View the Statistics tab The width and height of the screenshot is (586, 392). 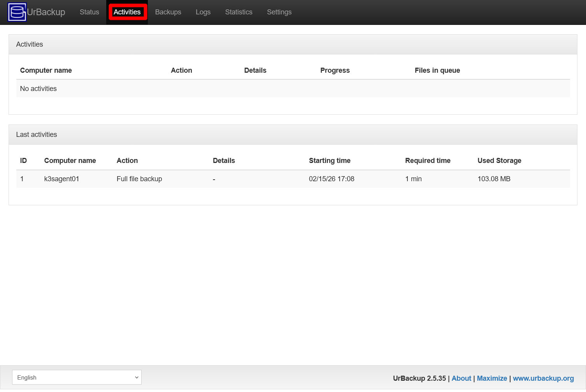coord(239,12)
